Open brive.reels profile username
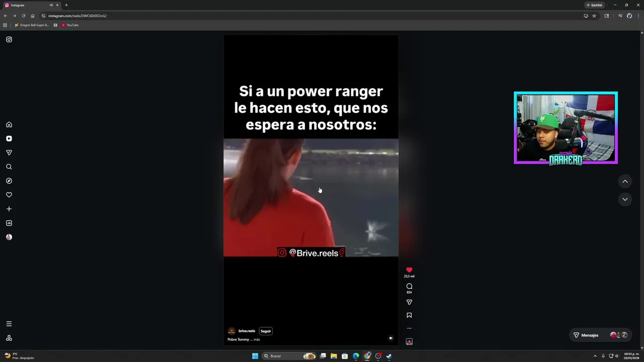Screen dimensions: 644x362 247,331
